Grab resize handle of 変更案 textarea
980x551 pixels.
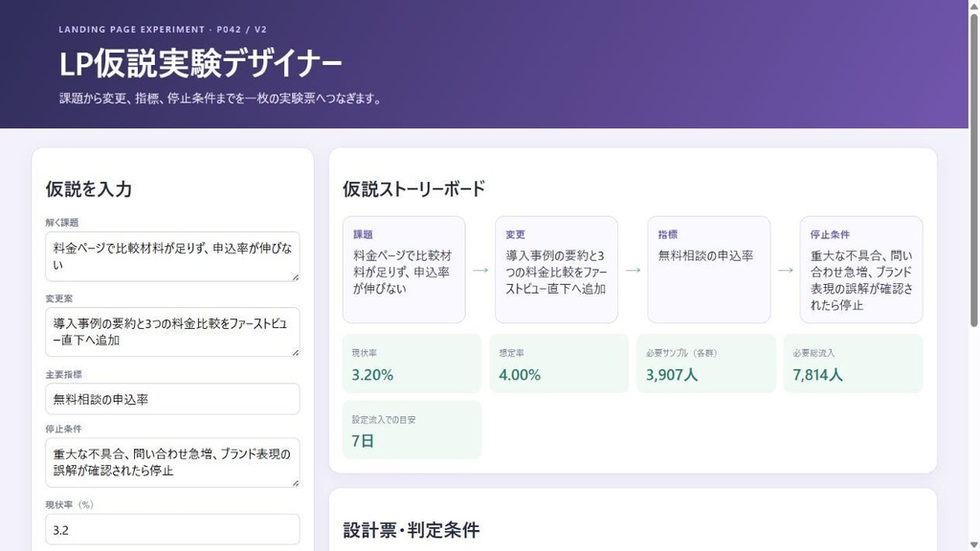295,352
